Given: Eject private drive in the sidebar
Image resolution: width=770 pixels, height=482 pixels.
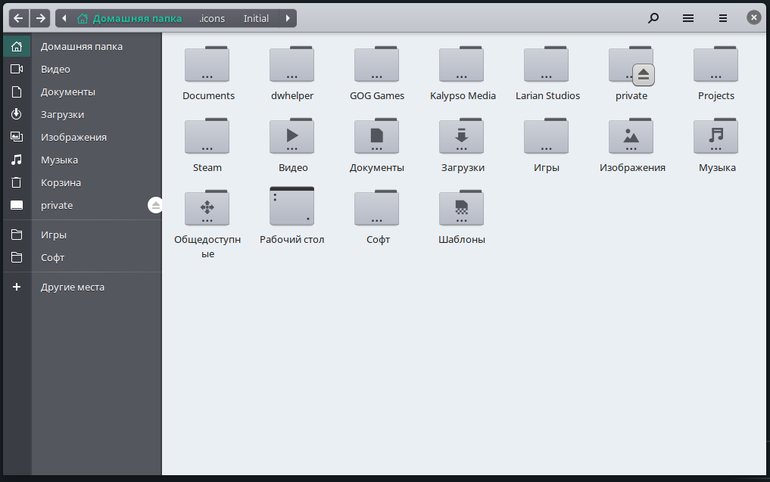Looking at the screenshot, I should (156, 205).
